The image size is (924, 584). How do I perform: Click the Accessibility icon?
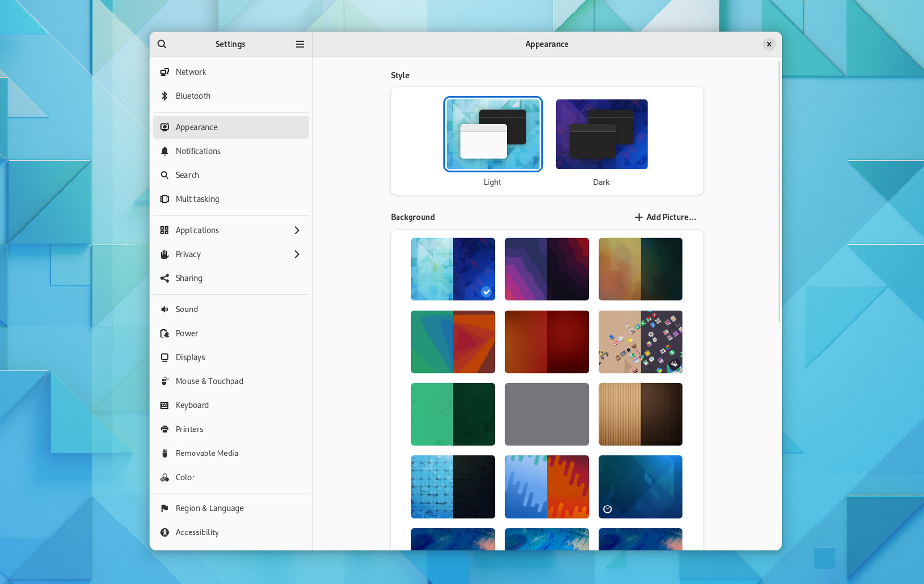(165, 532)
